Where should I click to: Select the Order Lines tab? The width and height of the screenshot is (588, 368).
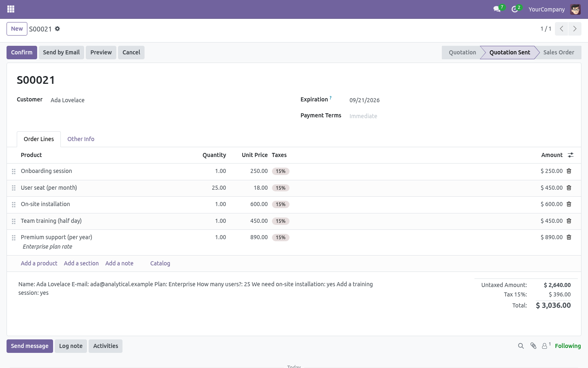(x=39, y=139)
